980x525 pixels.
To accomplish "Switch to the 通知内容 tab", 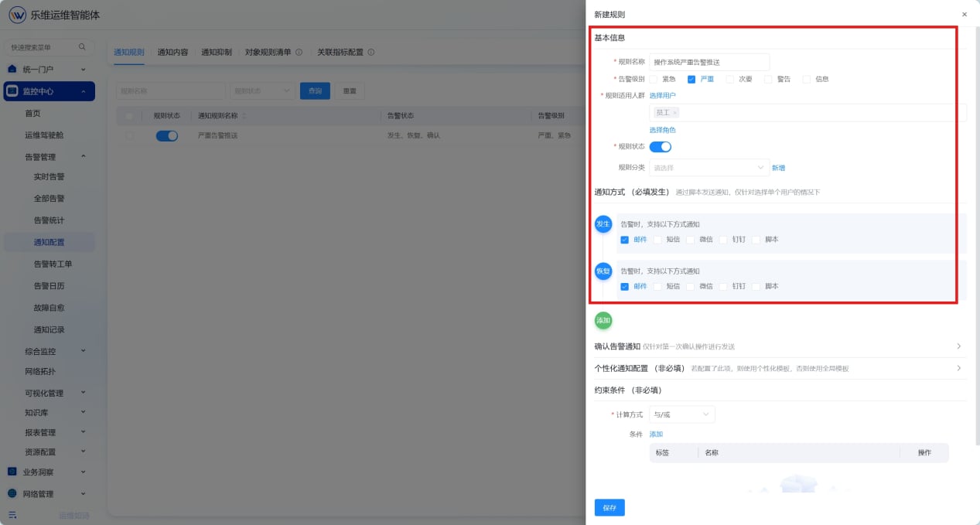I will (x=172, y=53).
